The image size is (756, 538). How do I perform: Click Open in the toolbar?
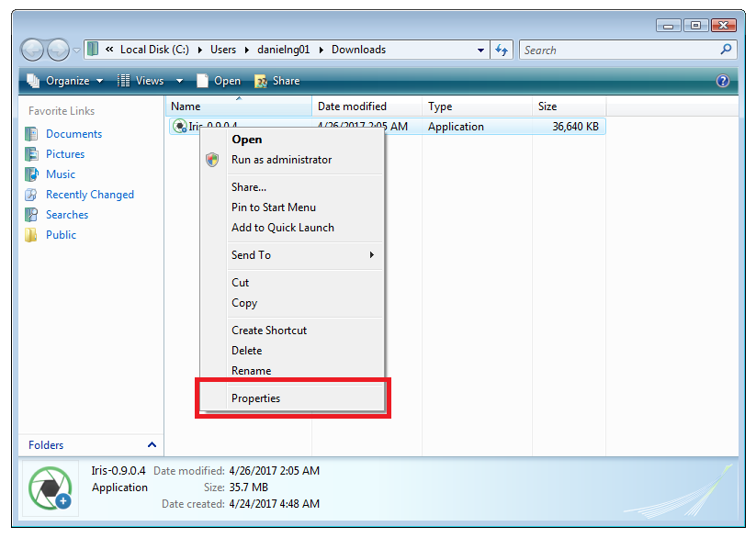point(219,81)
